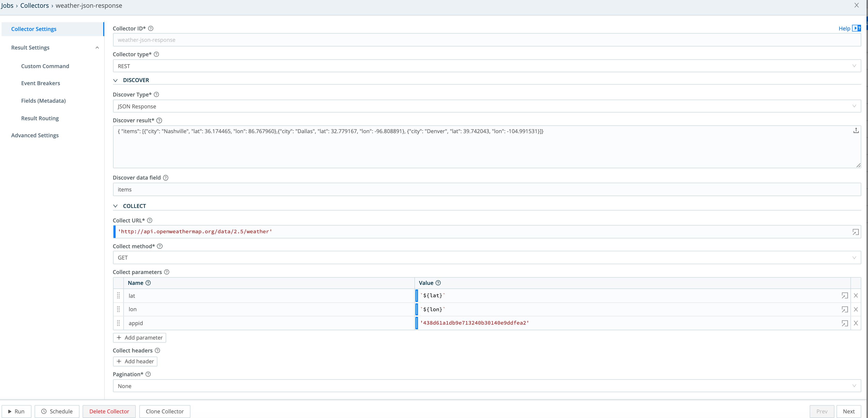
Task: Expand Collect URL expression editor
Action: (x=856, y=232)
